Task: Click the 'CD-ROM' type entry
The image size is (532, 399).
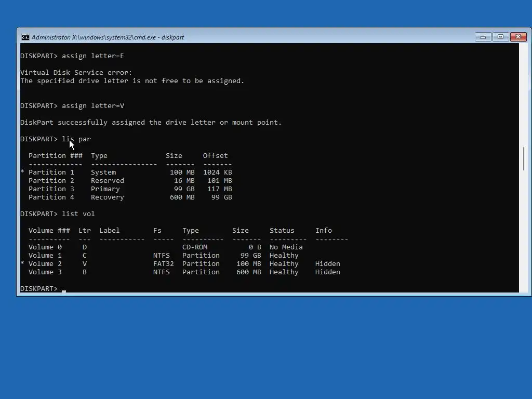Action: point(194,247)
